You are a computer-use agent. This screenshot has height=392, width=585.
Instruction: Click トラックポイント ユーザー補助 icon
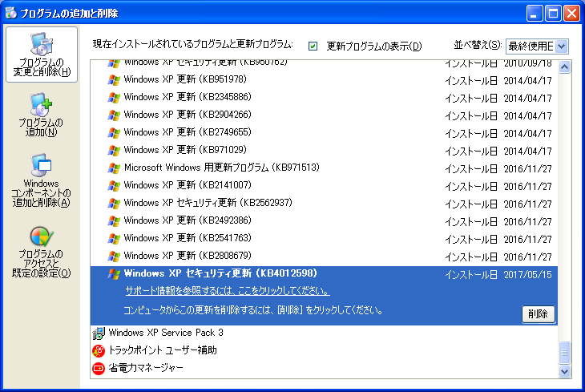(x=99, y=350)
